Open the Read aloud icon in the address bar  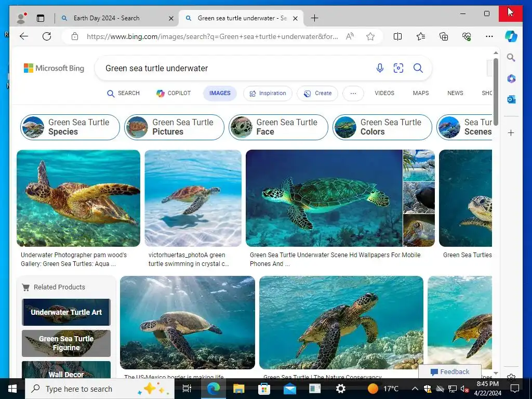click(350, 36)
